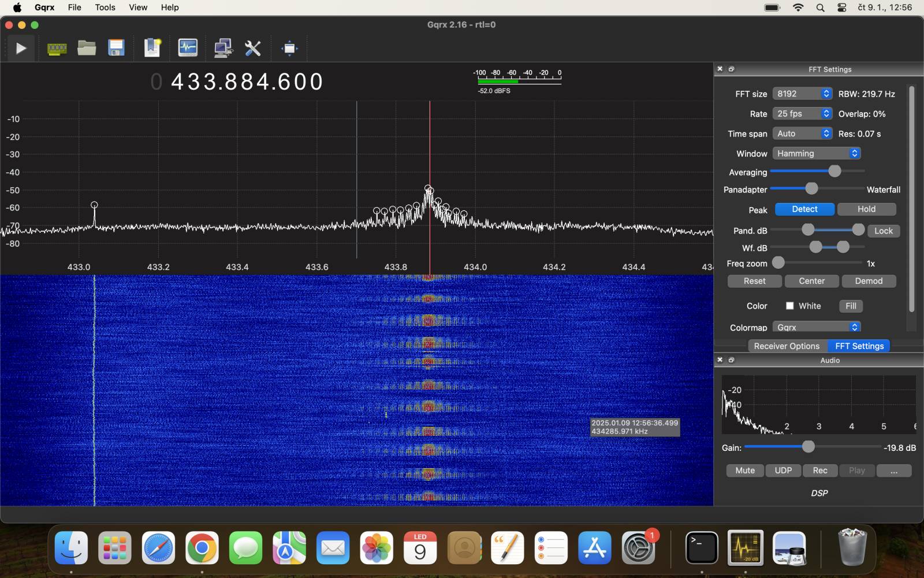Viewport: 924px width, 578px height.
Task: Open Google Chrome from the Dock
Action: coord(202,547)
